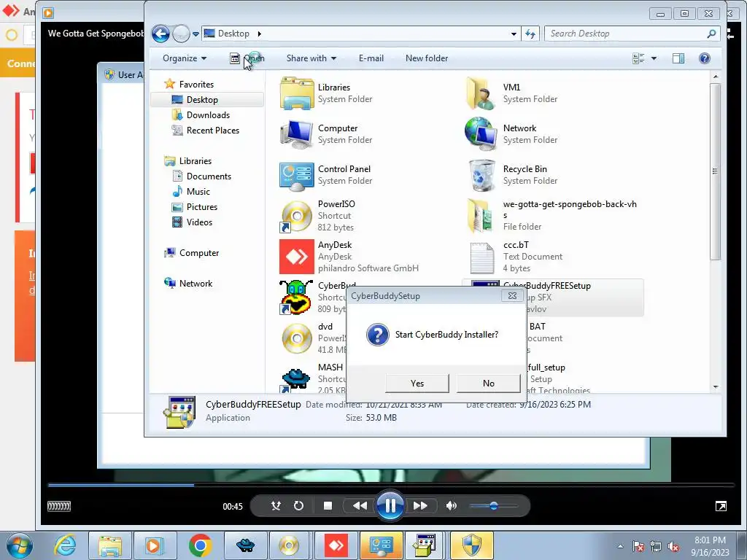Toggle repeat in media player
Viewport: 747px width, 560px height.
pos(298,506)
